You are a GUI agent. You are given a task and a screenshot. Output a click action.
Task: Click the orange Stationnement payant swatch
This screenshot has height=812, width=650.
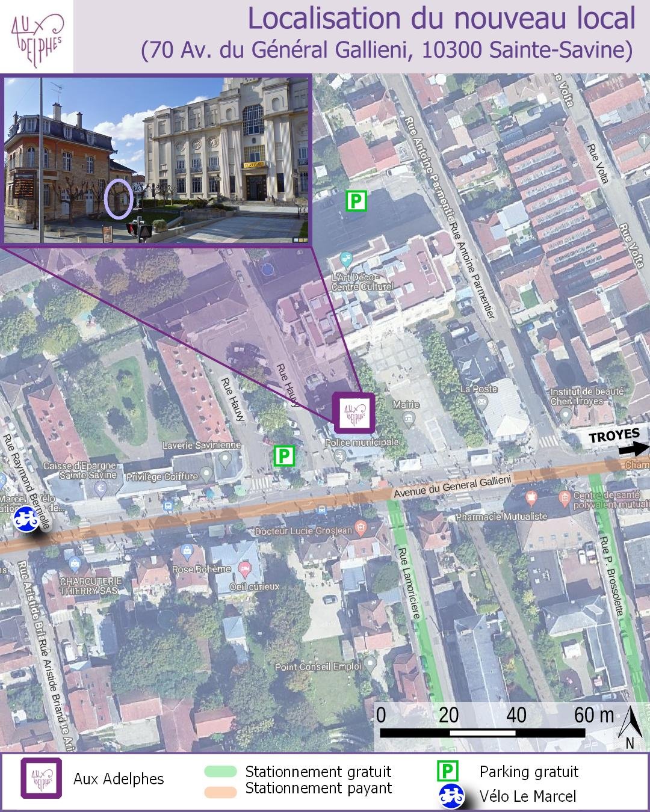[220, 791]
